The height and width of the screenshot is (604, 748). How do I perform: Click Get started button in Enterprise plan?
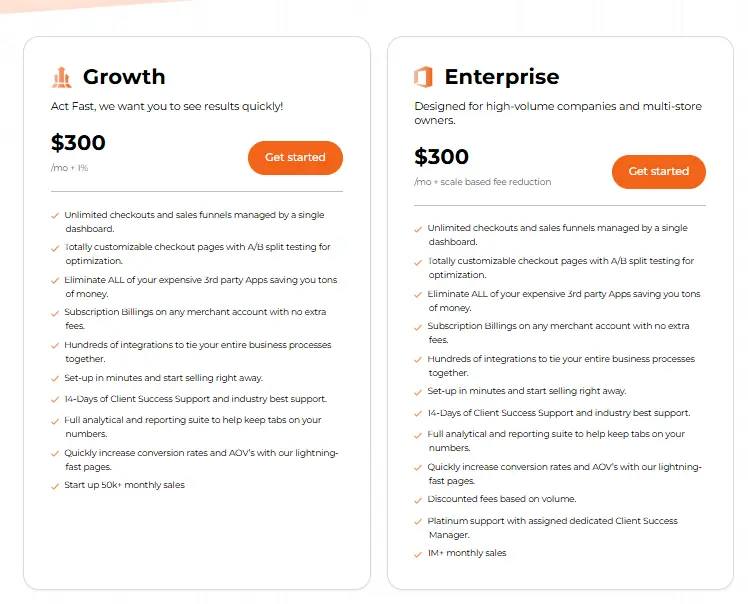658,172
